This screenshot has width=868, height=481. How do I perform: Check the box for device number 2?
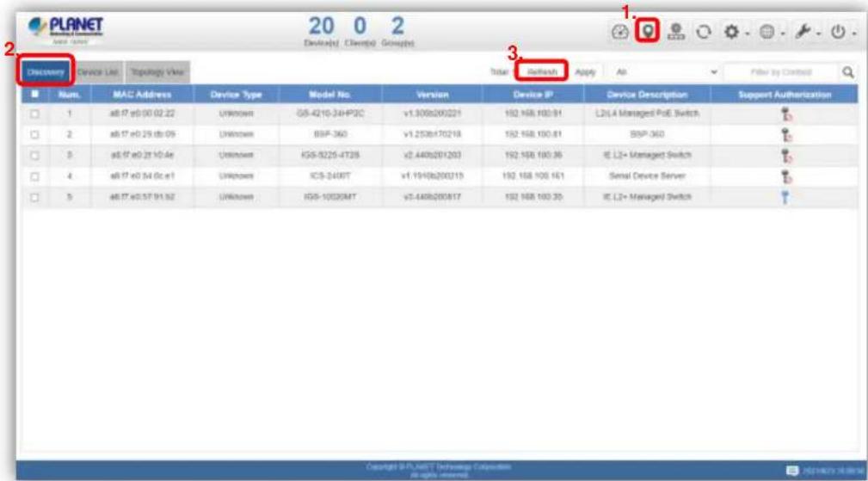[x=35, y=134]
